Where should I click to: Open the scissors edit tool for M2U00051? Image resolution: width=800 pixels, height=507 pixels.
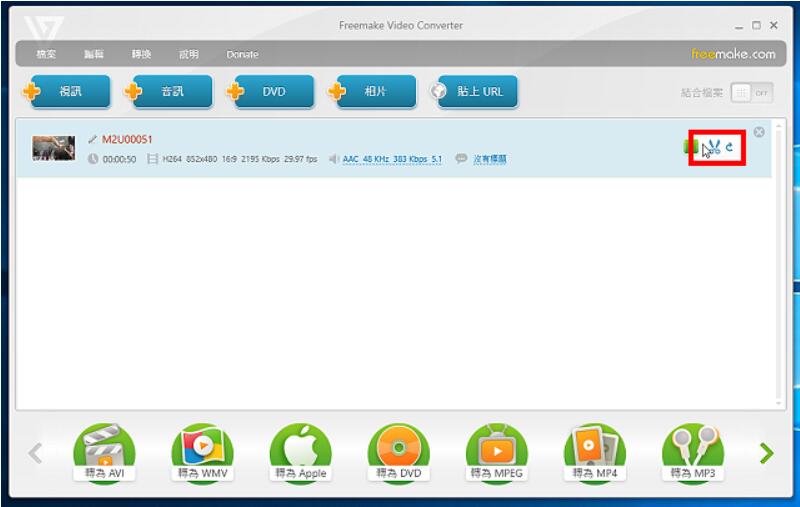714,147
